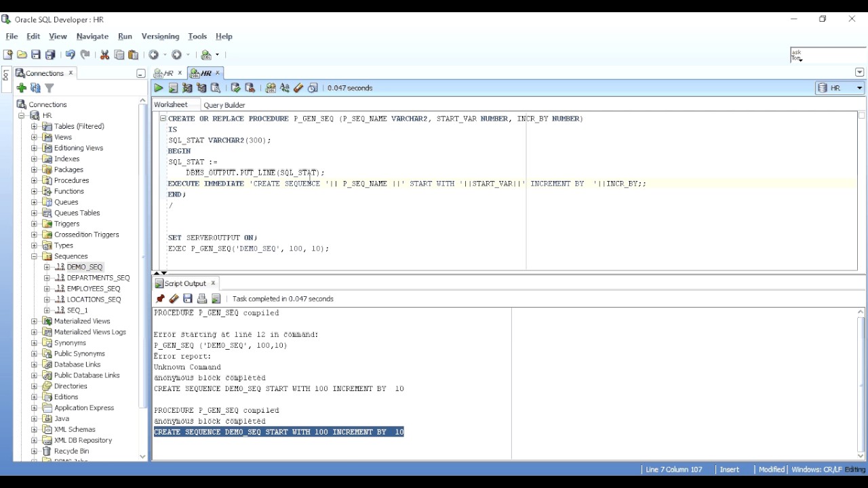Open the dropdown arrow beside the forward button
This screenshot has width=868, height=488.
[189, 55]
